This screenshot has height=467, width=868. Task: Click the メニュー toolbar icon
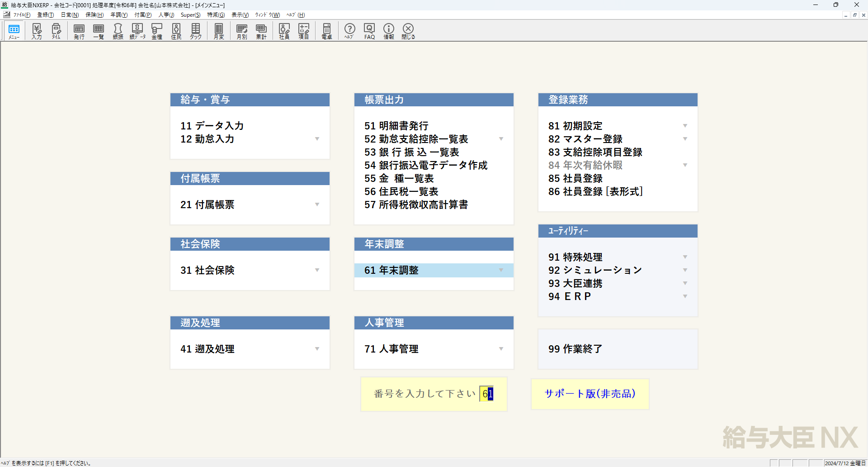tap(14, 31)
